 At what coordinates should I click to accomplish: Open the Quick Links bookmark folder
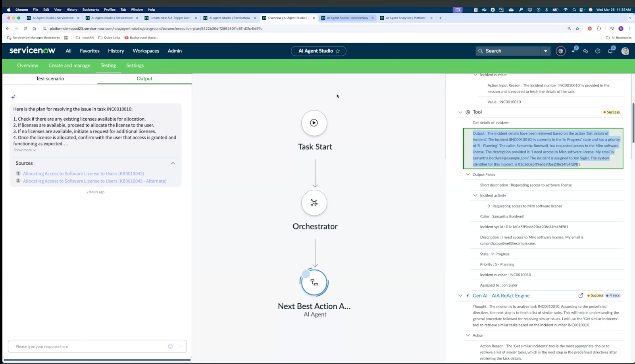(x=109, y=38)
